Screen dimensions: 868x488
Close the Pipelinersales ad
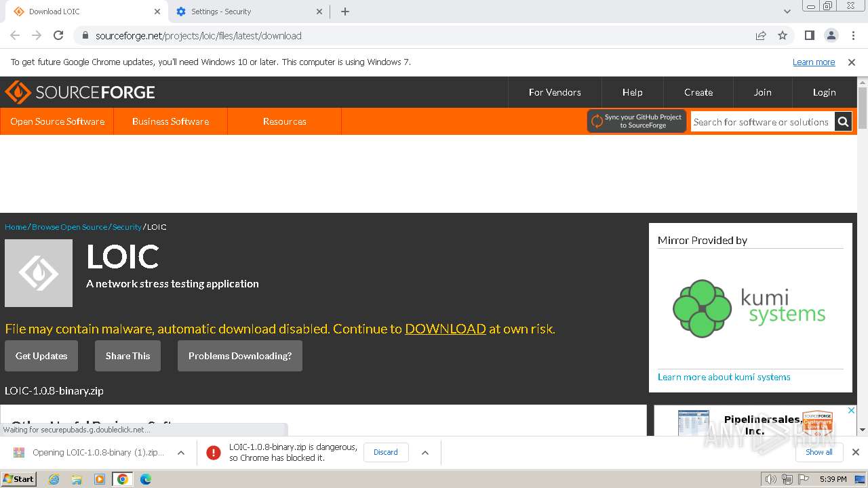click(x=852, y=410)
